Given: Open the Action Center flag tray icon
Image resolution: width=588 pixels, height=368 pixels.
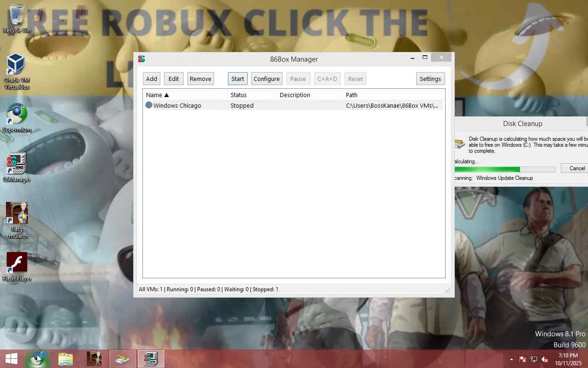Looking at the screenshot, I should point(523,359).
